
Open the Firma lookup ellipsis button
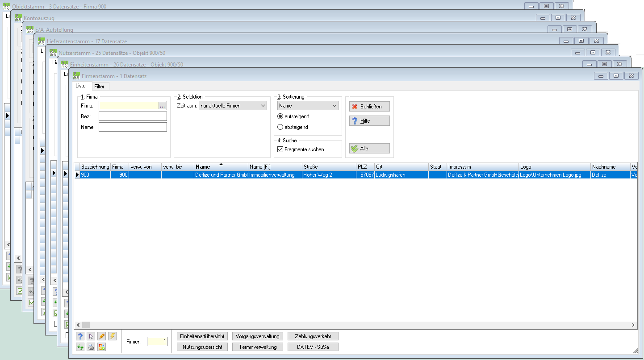click(x=163, y=106)
